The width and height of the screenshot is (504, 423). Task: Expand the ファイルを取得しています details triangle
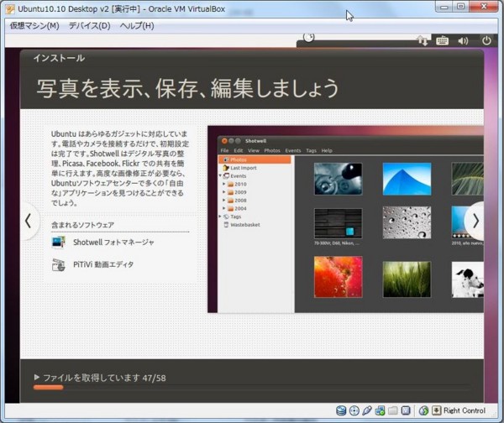pyautogui.click(x=37, y=377)
